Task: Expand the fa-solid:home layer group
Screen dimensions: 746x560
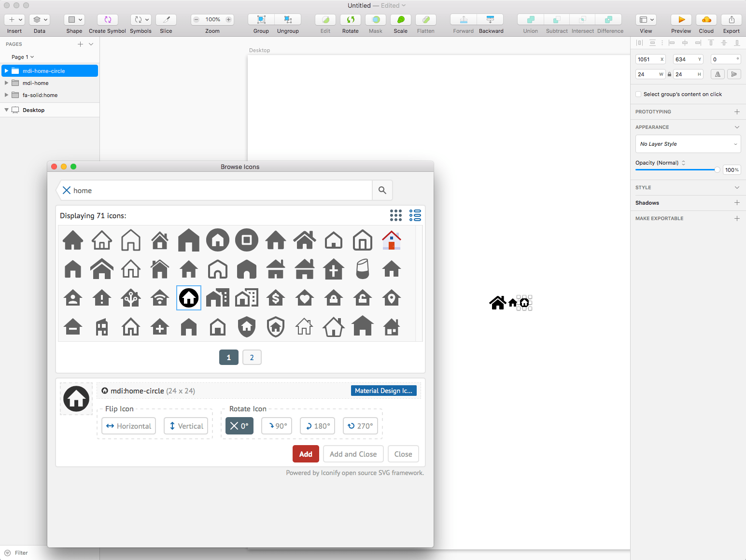Action: (x=6, y=95)
